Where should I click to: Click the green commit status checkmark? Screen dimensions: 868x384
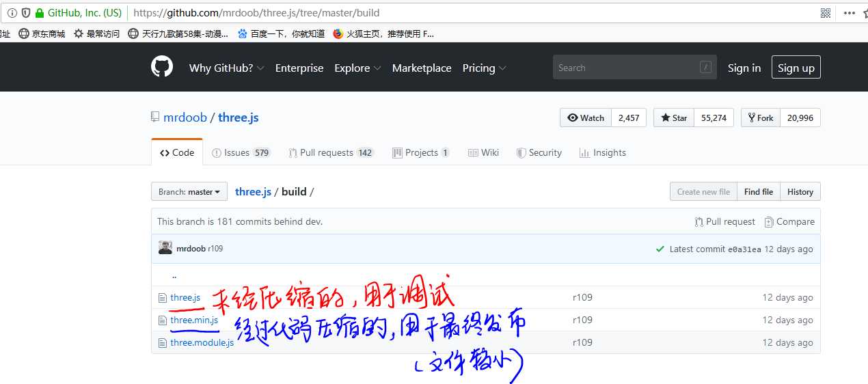tap(660, 249)
